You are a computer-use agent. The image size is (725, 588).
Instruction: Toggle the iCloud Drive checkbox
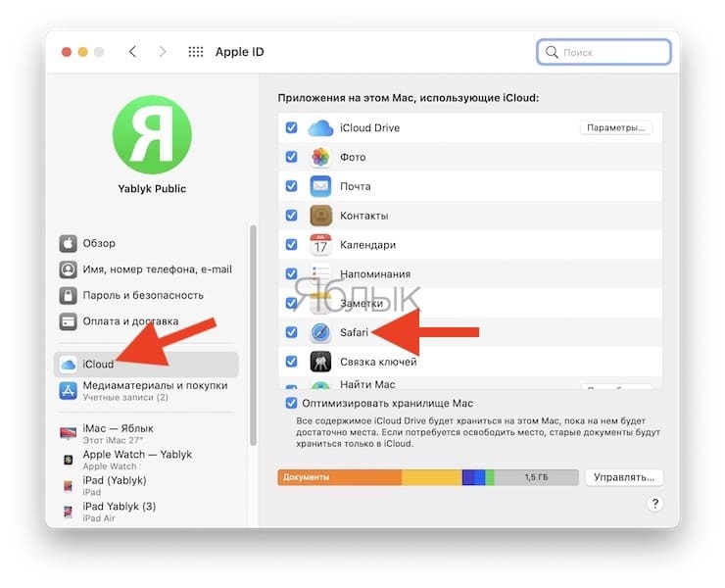pyautogui.click(x=291, y=127)
